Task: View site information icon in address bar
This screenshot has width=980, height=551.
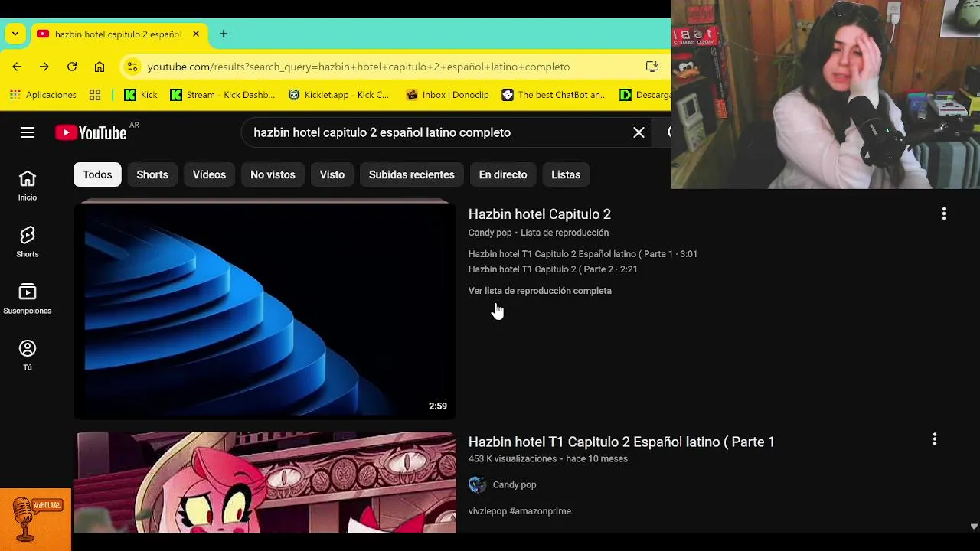Action: coord(132,67)
